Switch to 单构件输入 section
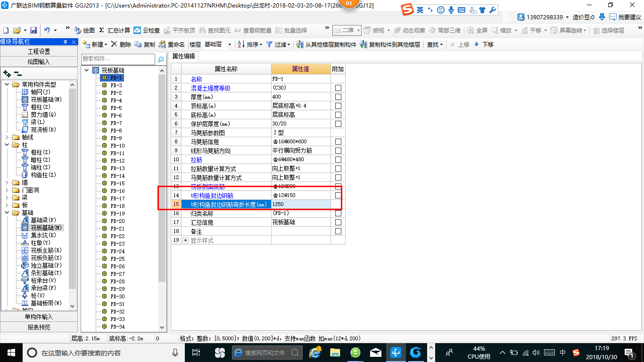 click(39, 317)
